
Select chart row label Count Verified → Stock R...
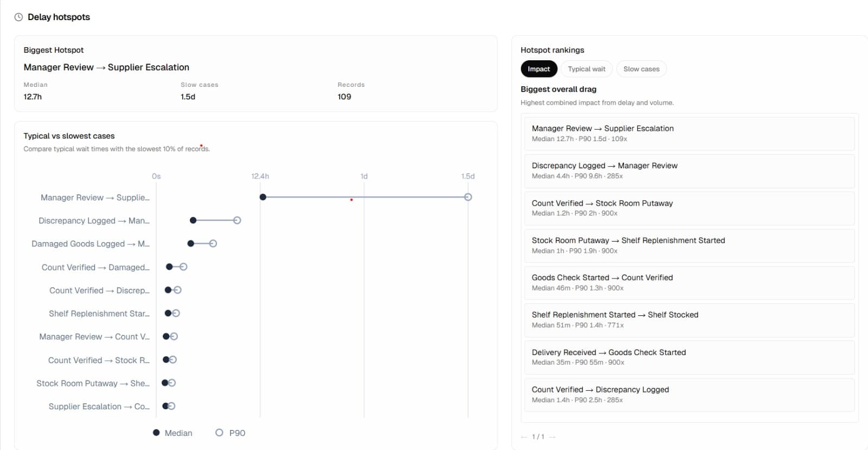pyautogui.click(x=99, y=360)
